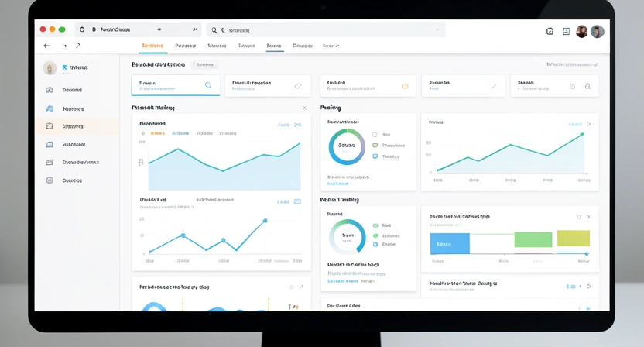The image size is (644, 347).
Task: Click the blue link at the green line chart's top right
Action: pos(575,124)
